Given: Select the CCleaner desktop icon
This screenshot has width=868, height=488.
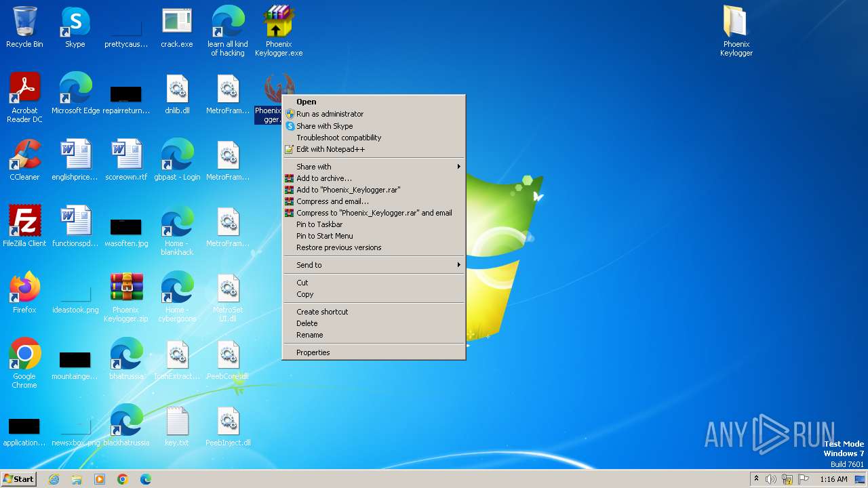Looking at the screenshot, I should (24, 160).
